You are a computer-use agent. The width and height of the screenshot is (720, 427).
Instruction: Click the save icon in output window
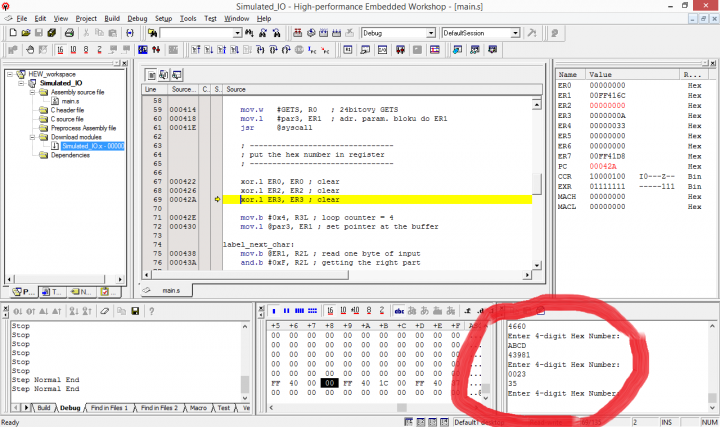coord(135,311)
